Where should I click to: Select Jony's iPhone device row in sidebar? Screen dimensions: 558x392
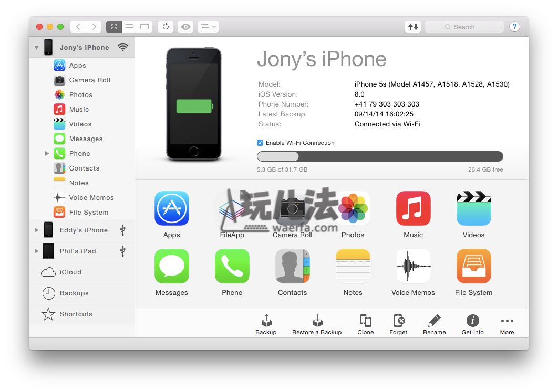click(x=82, y=47)
